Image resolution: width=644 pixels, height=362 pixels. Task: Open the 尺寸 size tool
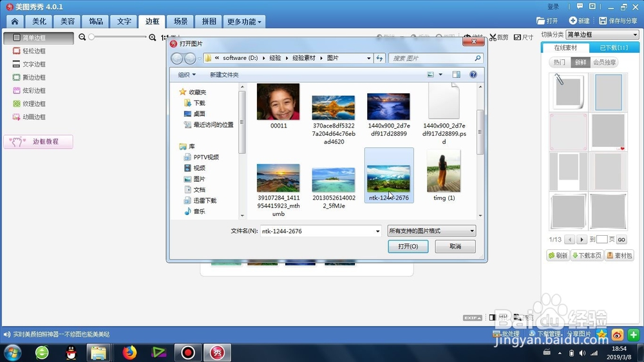tap(524, 37)
